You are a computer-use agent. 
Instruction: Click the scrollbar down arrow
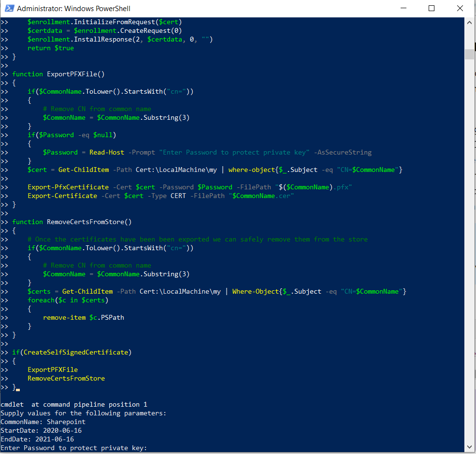(469, 447)
